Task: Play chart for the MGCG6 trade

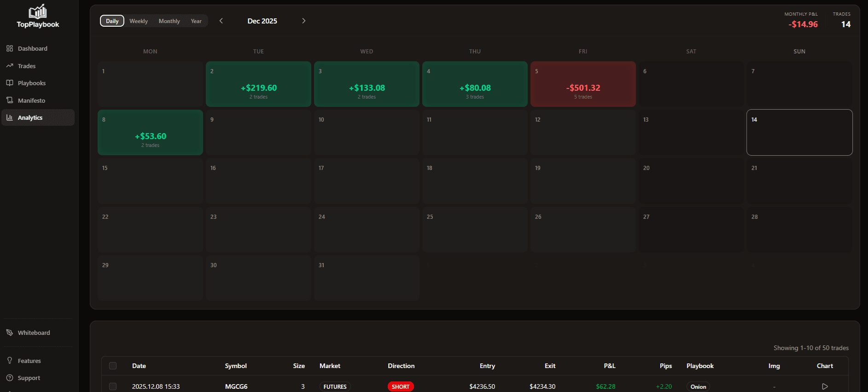Action: click(825, 386)
